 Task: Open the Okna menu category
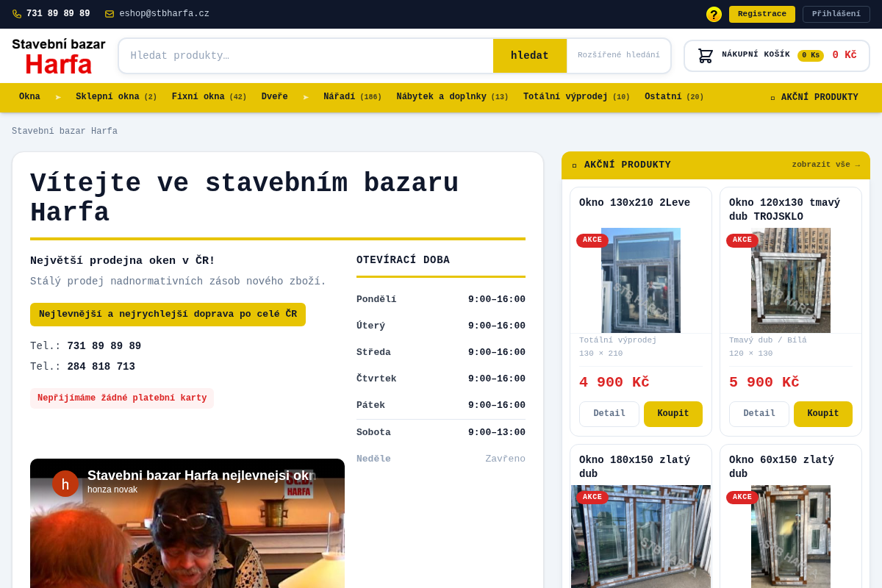29,97
